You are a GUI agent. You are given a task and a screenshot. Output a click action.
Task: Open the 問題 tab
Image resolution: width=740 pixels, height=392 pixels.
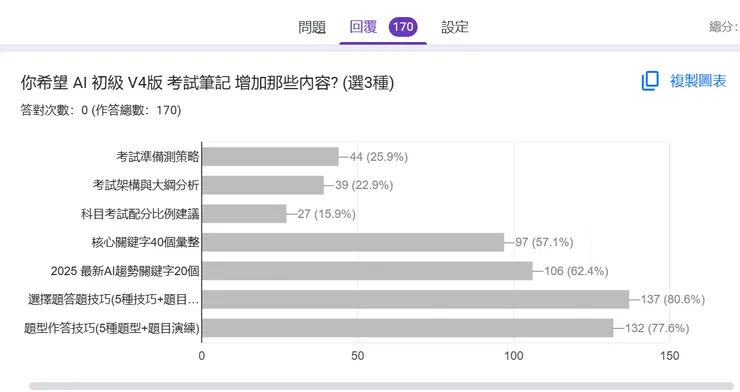point(312,27)
